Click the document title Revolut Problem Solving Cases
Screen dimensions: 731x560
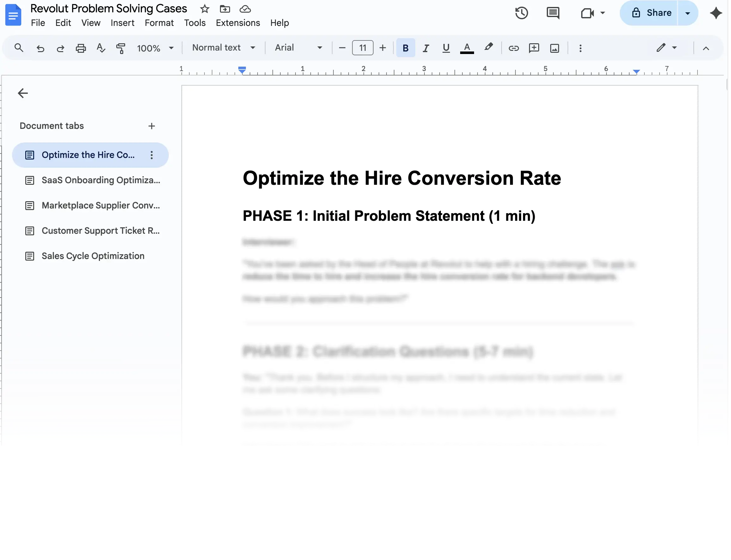[x=109, y=9]
